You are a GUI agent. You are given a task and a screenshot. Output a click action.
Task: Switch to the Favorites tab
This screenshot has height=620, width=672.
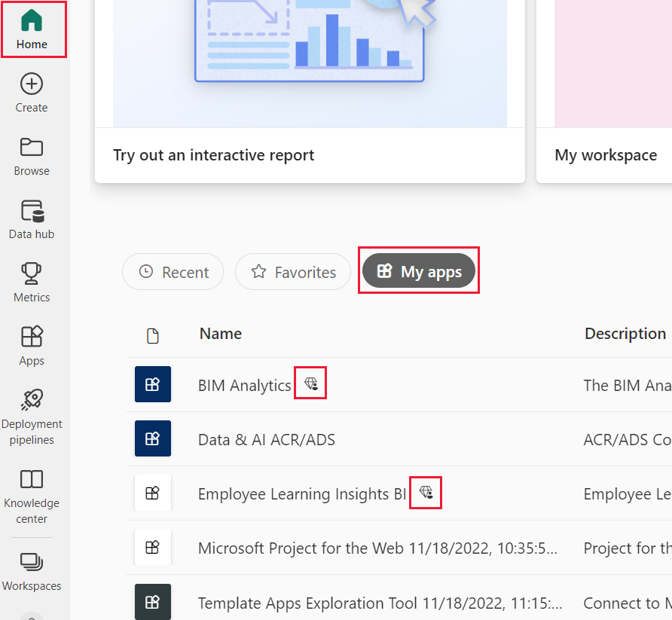click(x=293, y=272)
